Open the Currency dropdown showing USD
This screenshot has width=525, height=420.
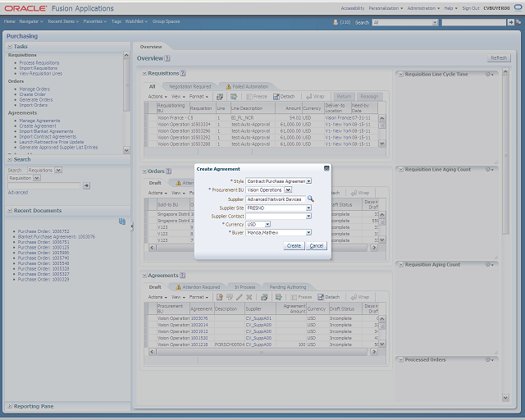coord(267,225)
